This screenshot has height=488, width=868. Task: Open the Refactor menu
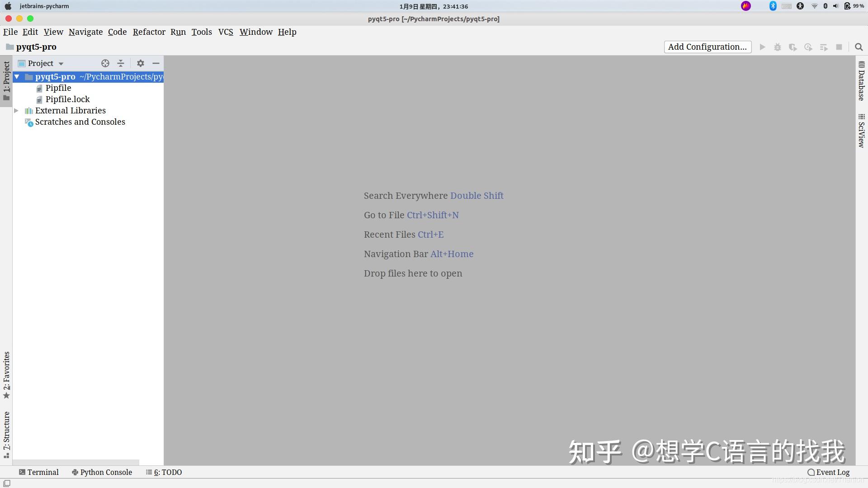tap(149, 32)
